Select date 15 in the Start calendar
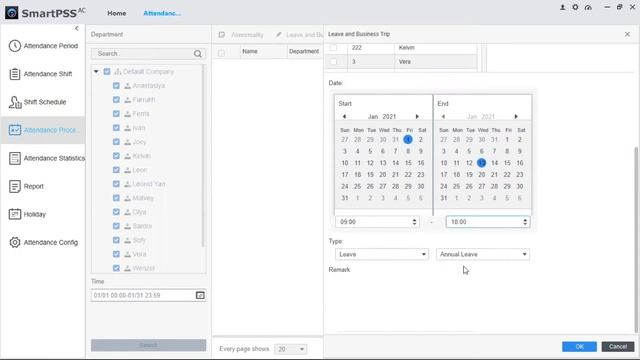This screenshot has width=640, height=360. 408,163
